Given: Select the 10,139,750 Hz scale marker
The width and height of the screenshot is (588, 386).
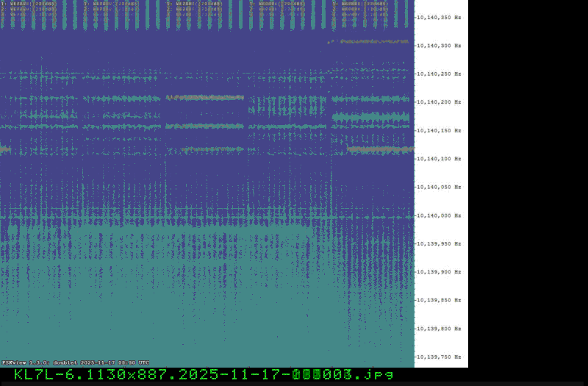Looking at the screenshot, I should [440, 357].
